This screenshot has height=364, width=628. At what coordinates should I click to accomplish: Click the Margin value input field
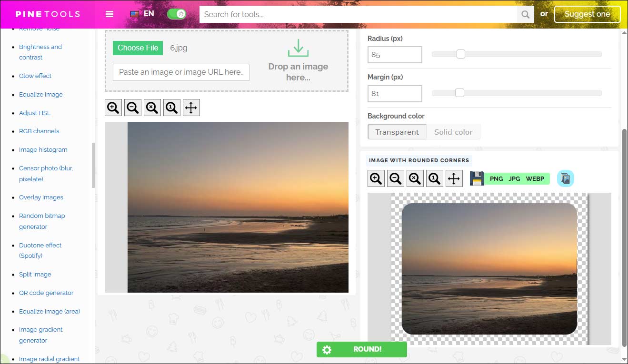[x=395, y=93]
